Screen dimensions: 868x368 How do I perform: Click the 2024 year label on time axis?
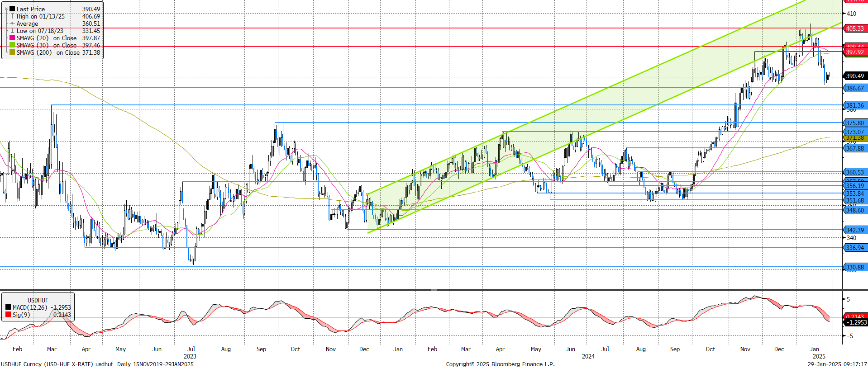(x=588, y=356)
